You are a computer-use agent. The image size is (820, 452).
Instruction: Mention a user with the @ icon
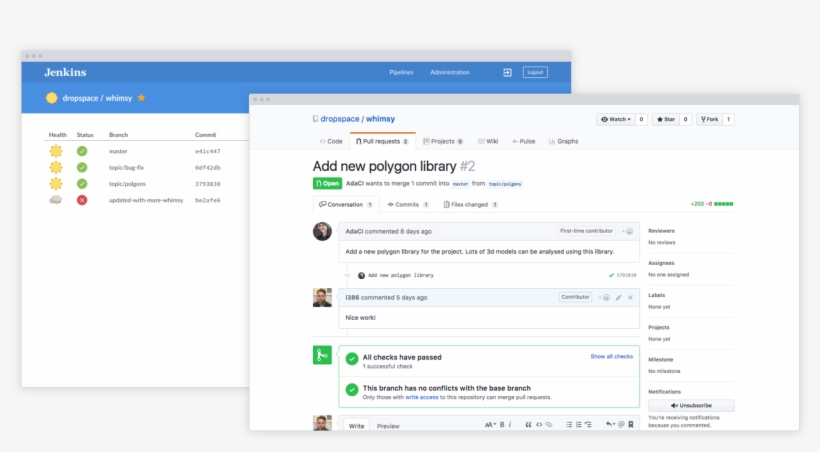point(621,424)
